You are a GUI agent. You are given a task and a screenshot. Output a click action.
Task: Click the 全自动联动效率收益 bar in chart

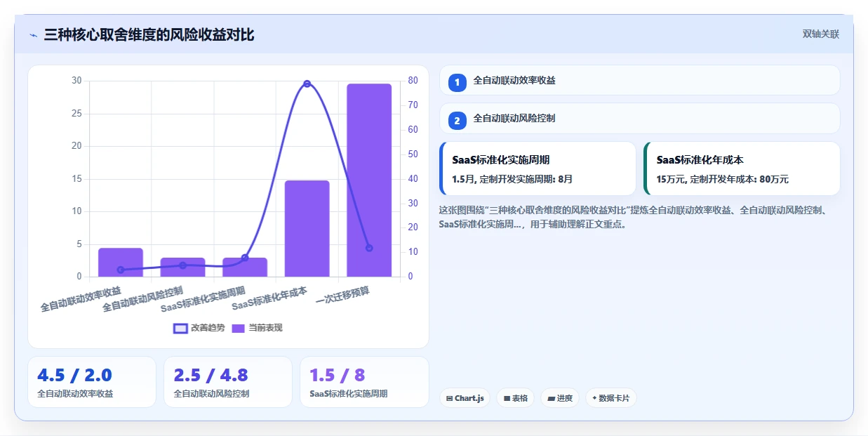pos(121,263)
